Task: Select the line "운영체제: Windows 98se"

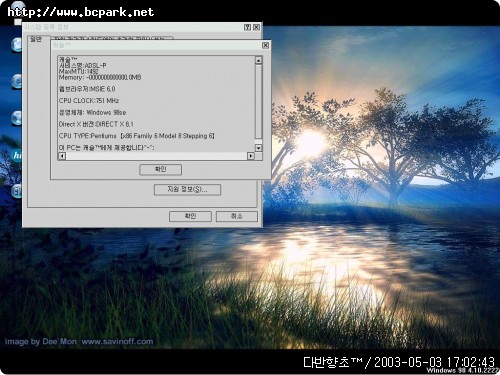Action: (x=92, y=112)
